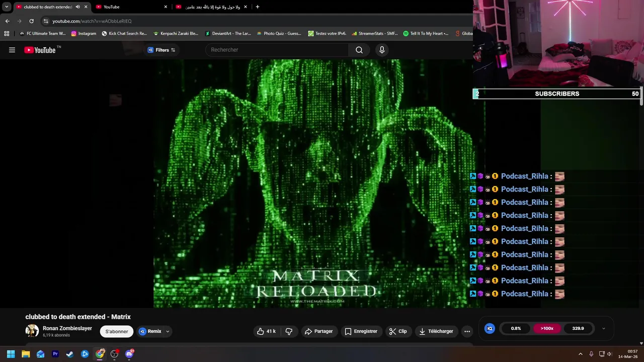View site information icon in address bar

coord(46,21)
